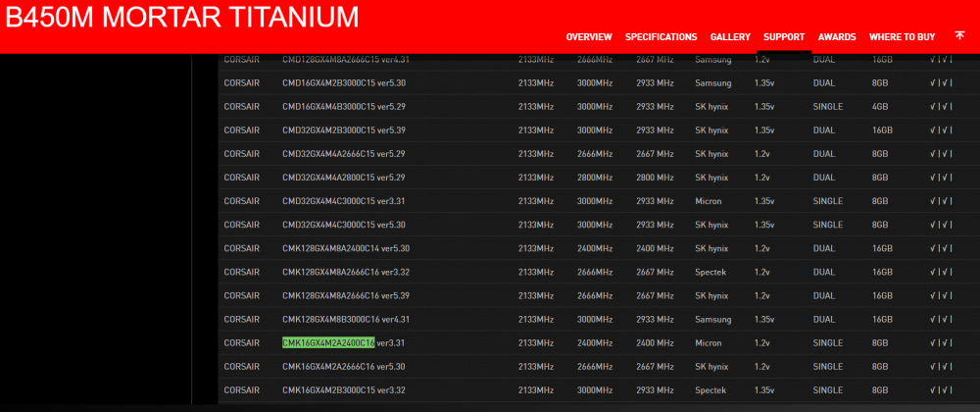Click model CMK16GX4M2A2666C16 ver5.30
Image resolution: width=980 pixels, height=412 pixels.
pyautogui.click(x=344, y=366)
